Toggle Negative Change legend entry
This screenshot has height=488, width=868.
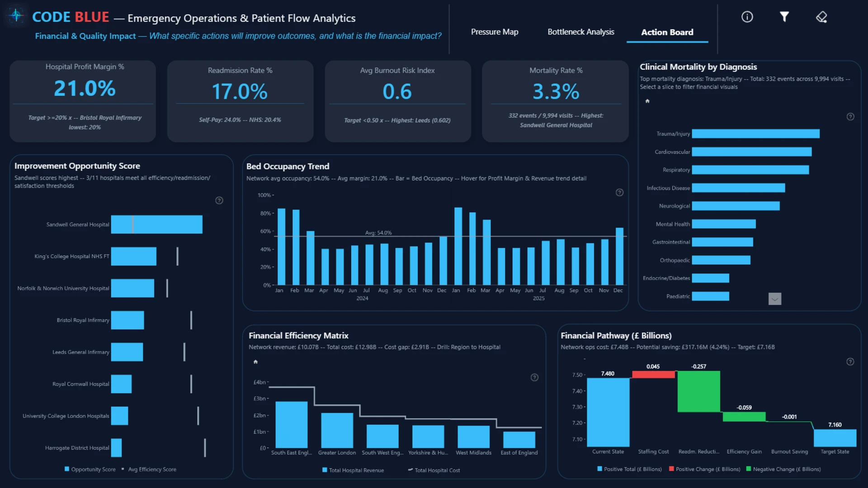[x=783, y=469]
